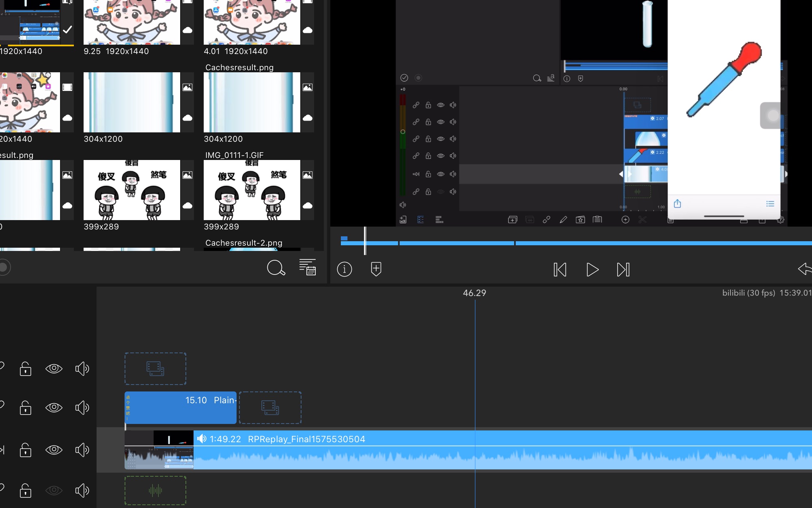Toggle visibility of the RPReplay main track
812x508 pixels.
54,450
